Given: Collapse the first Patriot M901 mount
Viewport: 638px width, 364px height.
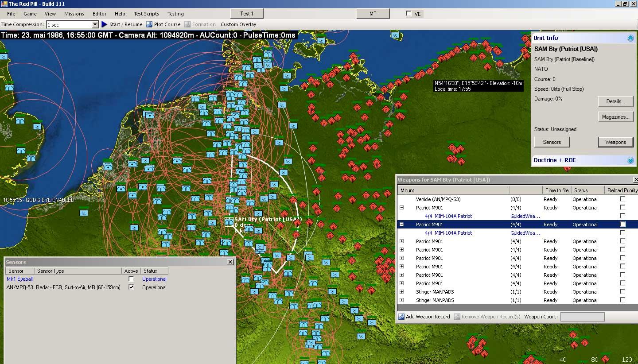Looking at the screenshot, I should pos(402,208).
